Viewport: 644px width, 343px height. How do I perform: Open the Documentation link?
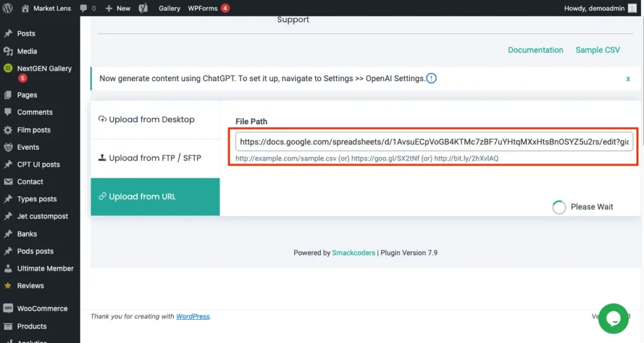535,50
